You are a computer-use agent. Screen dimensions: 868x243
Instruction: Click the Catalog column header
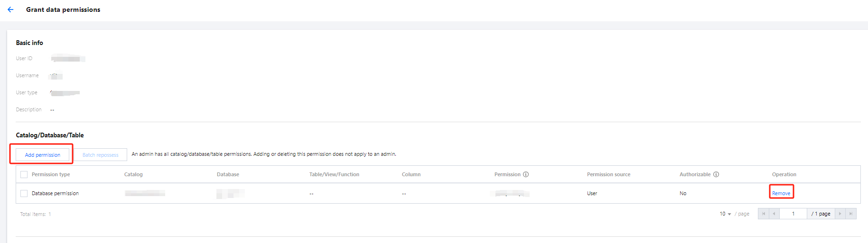click(133, 174)
